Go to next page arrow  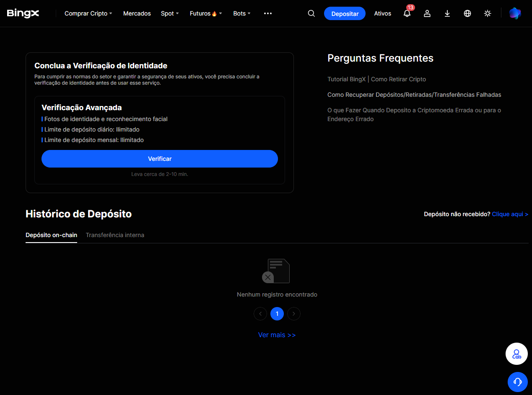click(294, 314)
